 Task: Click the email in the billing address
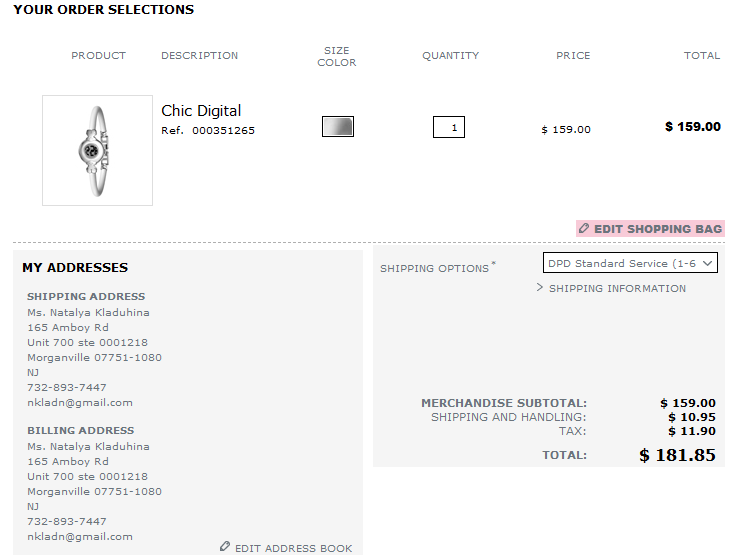pyautogui.click(x=80, y=537)
